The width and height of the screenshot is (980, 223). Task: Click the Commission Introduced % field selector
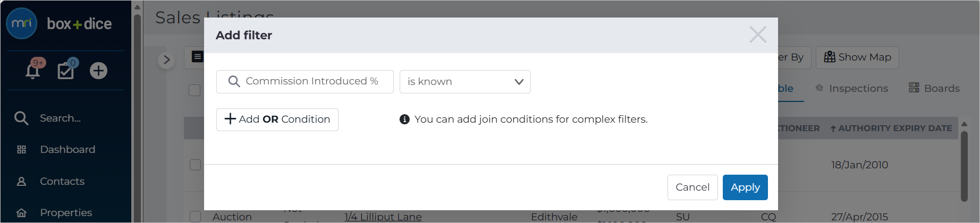(x=305, y=82)
